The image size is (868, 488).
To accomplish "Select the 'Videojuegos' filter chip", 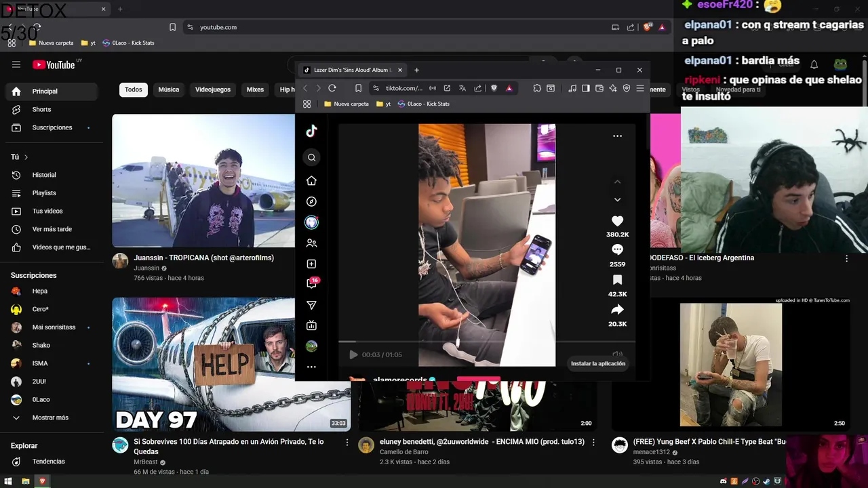I will click(213, 89).
